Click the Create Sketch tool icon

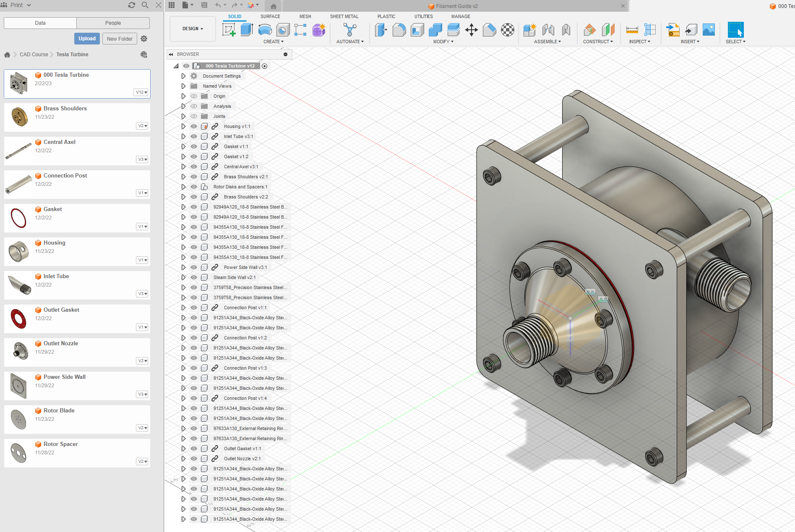(229, 30)
